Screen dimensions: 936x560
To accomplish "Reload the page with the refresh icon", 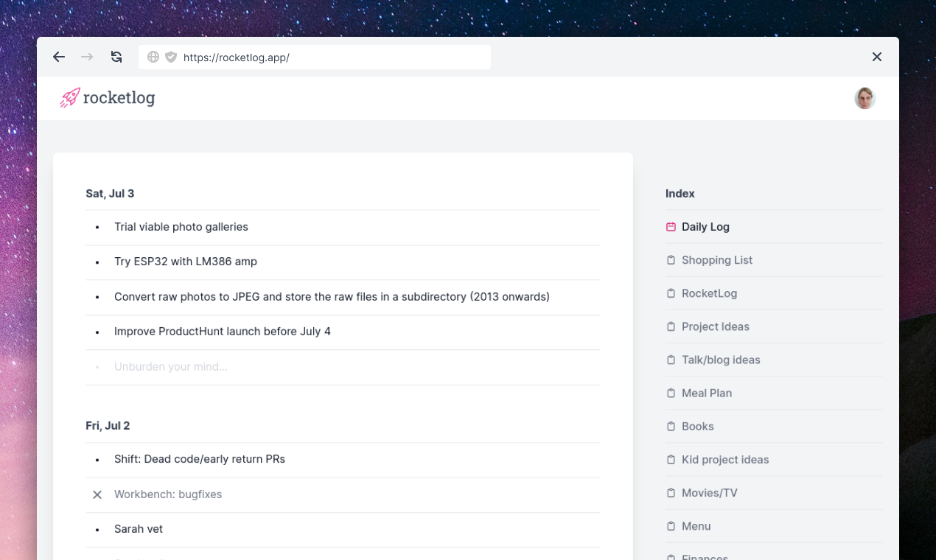I will point(116,57).
